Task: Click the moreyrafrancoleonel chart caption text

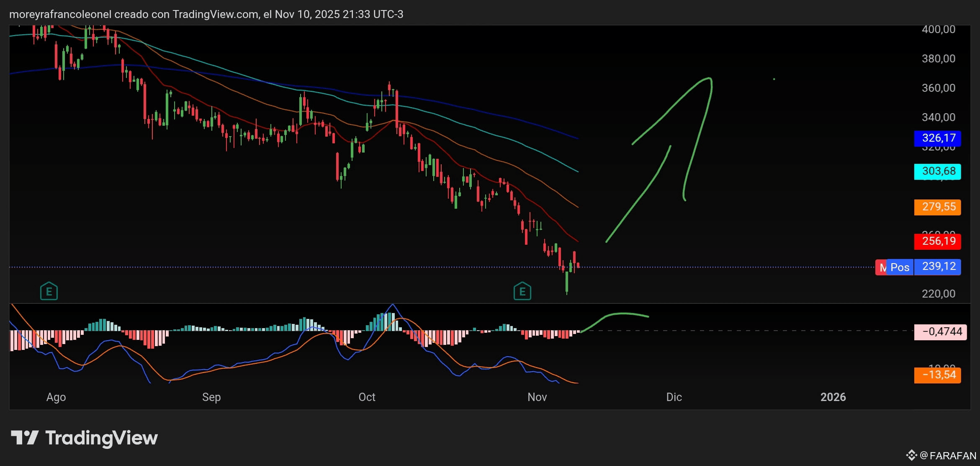Action: click(206, 14)
